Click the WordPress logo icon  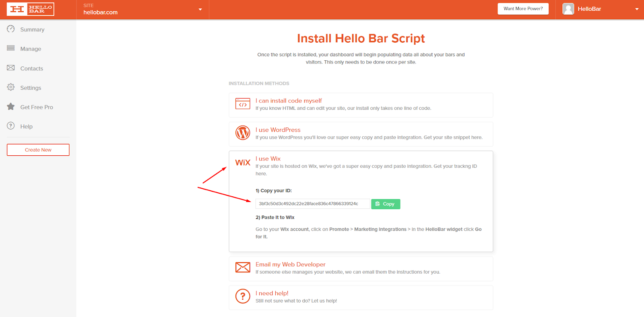click(x=243, y=133)
